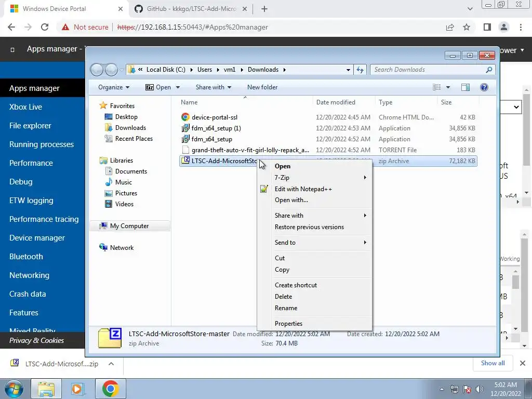Viewport: 532px width, 399px height.
Task: Click the Chrome share page icon
Action: (x=450, y=27)
